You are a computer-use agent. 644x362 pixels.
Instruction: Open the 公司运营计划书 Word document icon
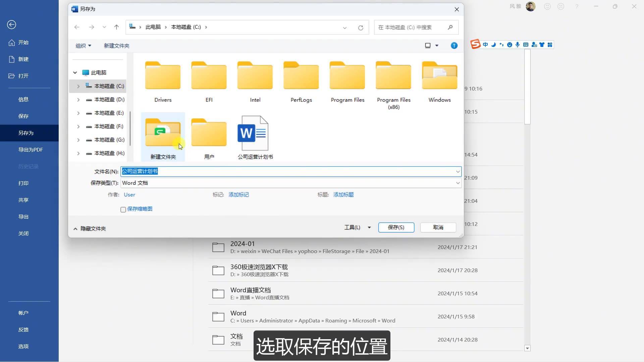click(253, 133)
